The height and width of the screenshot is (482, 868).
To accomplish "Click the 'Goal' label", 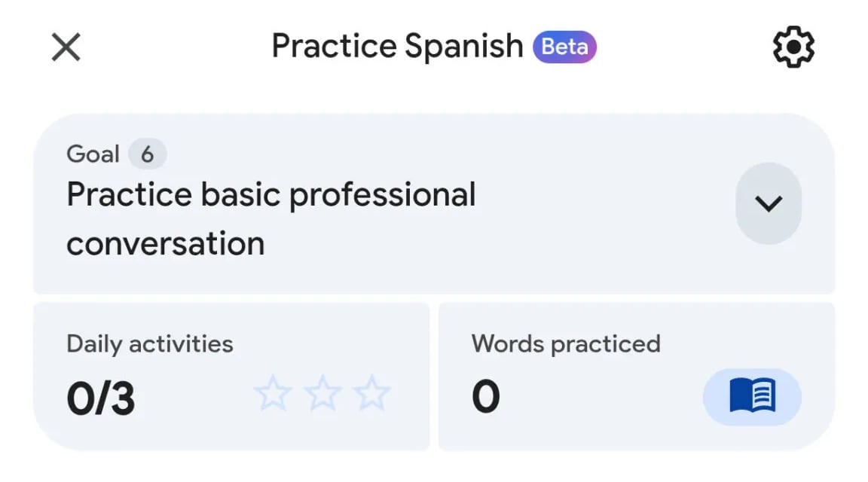I will [x=93, y=154].
